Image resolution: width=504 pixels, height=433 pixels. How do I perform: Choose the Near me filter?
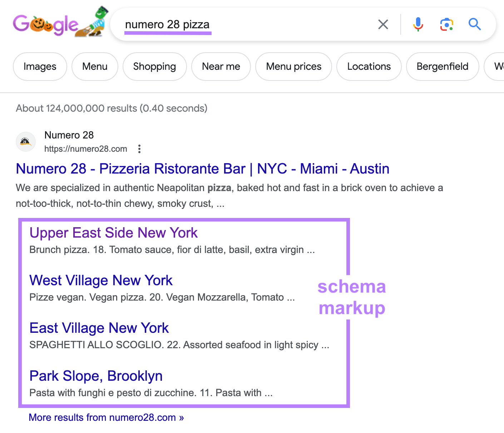click(x=221, y=67)
